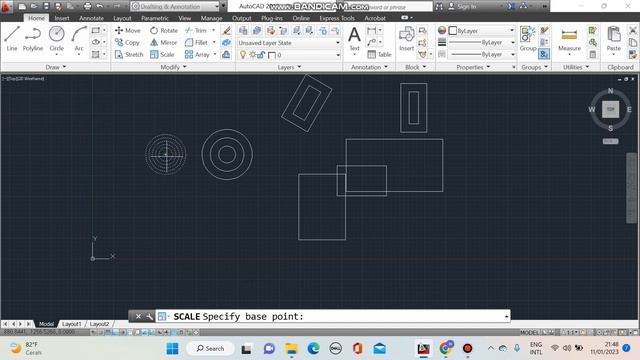Click the Insert block tool
This screenshot has height=360, width=640.
coord(406,39)
